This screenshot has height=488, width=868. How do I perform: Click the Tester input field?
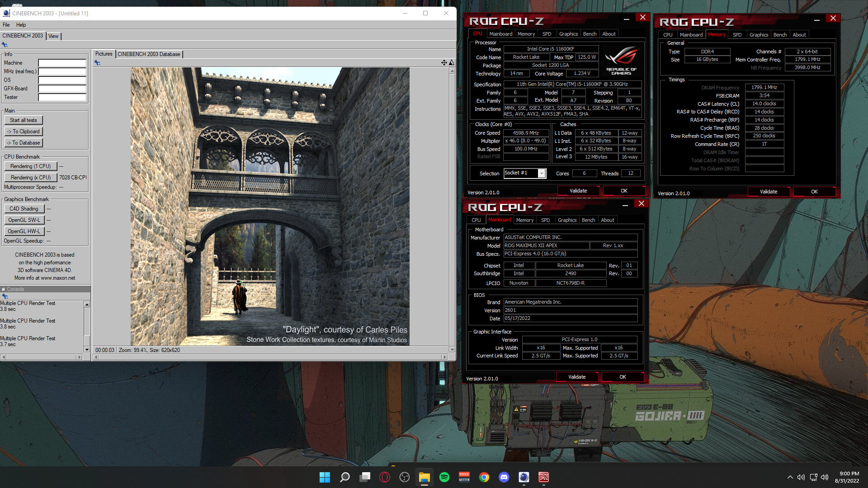pos(62,97)
